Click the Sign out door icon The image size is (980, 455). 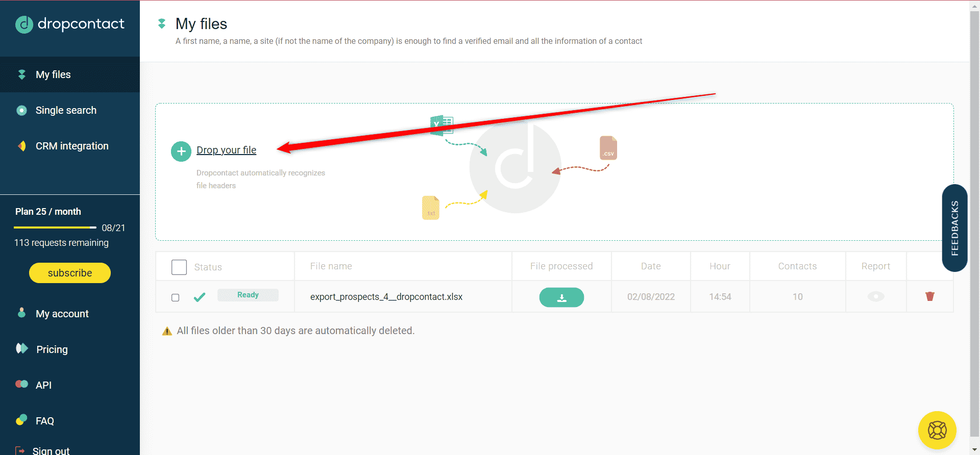tap(20, 450)
